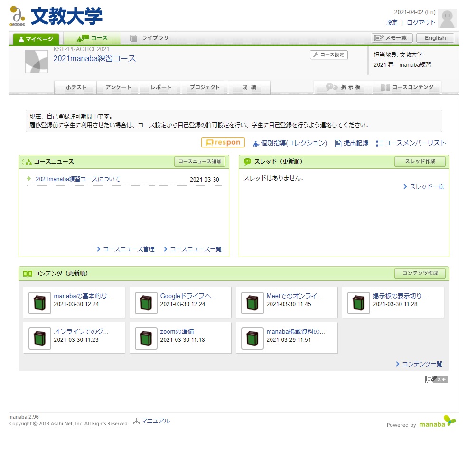Click the メモ memo icon button at bottom right
The width and height of the screenshot is (476, 449).
click(436, 379)
